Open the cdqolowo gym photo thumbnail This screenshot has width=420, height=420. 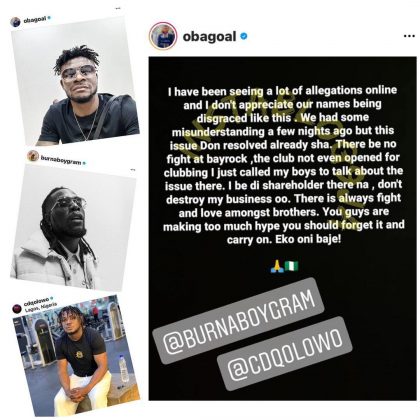pos(77,356)
